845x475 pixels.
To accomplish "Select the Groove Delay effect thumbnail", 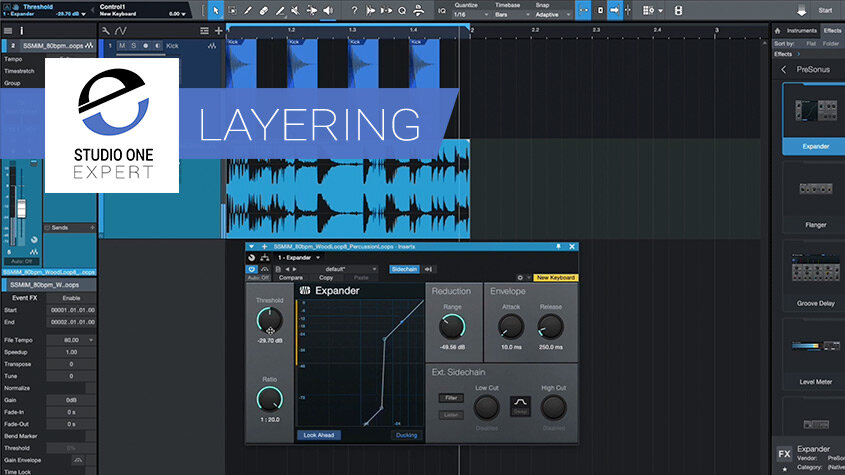I will 815,269.
